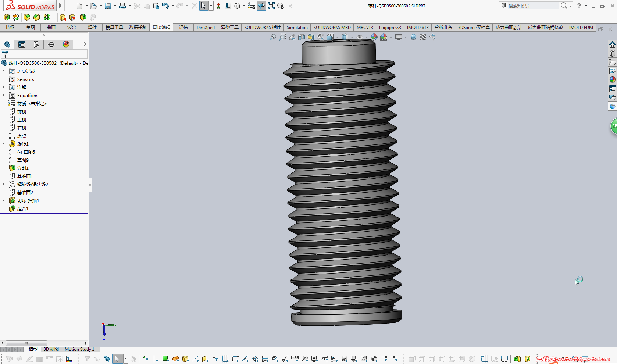Click the feature tree horizontal scrollbar
Viewport: 617px width, 364px height.
pyautogui.click(x=26, y=343)
